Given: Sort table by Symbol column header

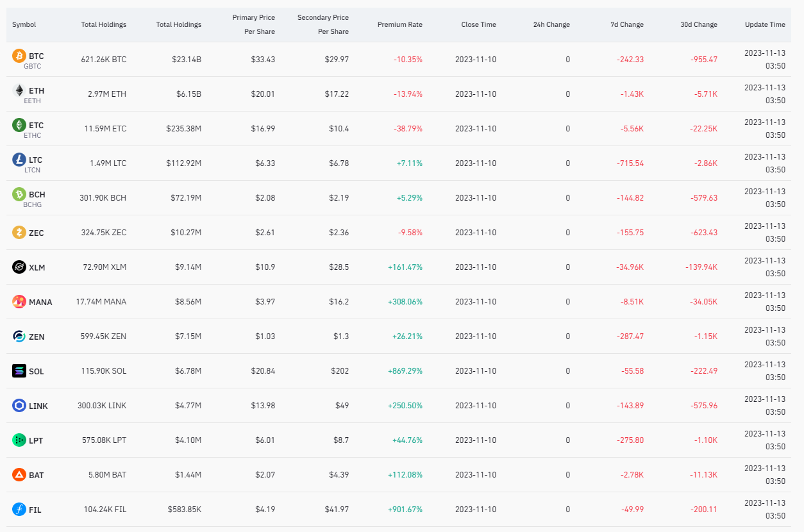Looking at the screenshot, I should (24, 25).
